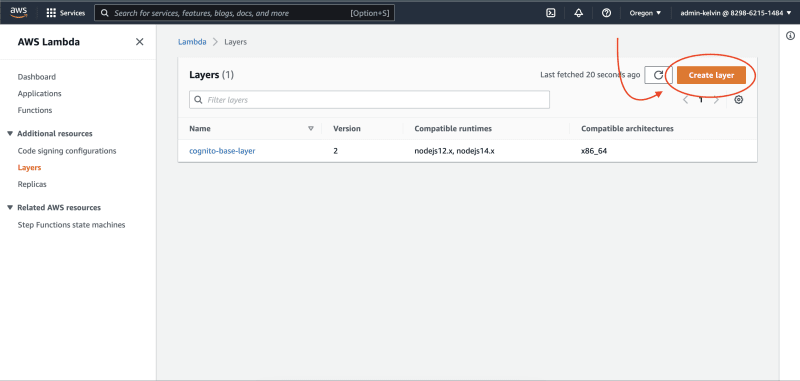
Task: Click the Compatible architectures column header
Action: tap(627, 129)
